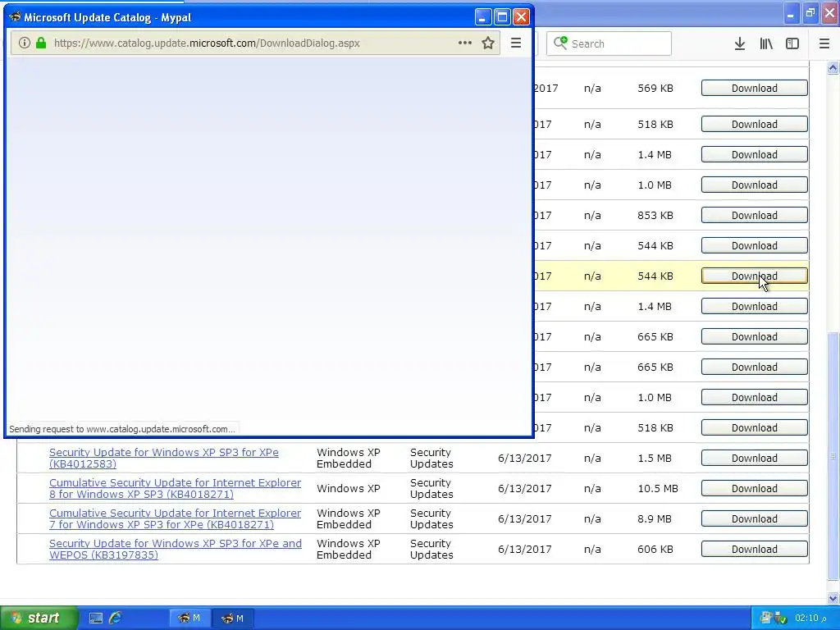Image resolution: width=840 pixels, height=630 pixels.
Task: Click the '8.9 MB' size cell
Action: point(654,518)
